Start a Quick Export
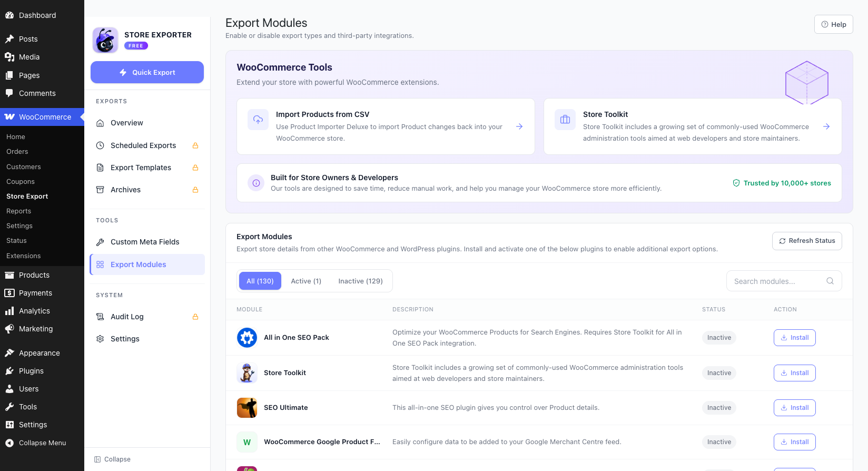Screen dimensions: 868x471 [x=147, y=72]
